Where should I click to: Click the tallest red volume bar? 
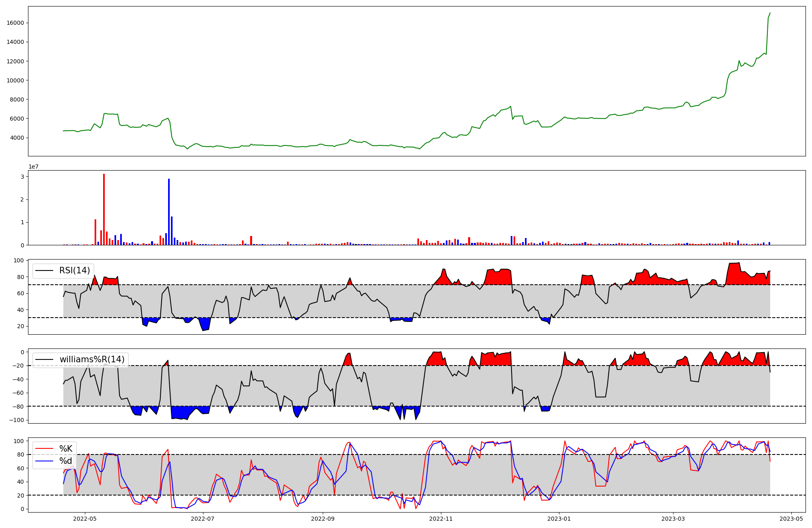click(104, 209)
